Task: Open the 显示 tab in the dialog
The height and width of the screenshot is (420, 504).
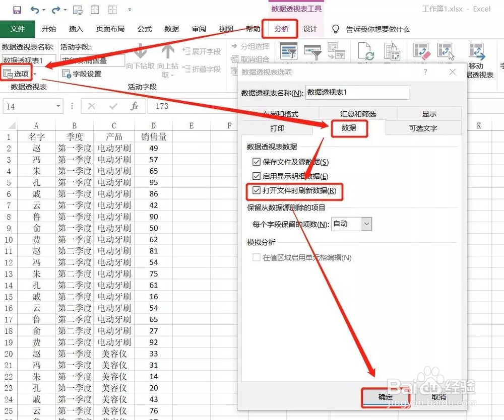Action: click(x=429, y=114)
